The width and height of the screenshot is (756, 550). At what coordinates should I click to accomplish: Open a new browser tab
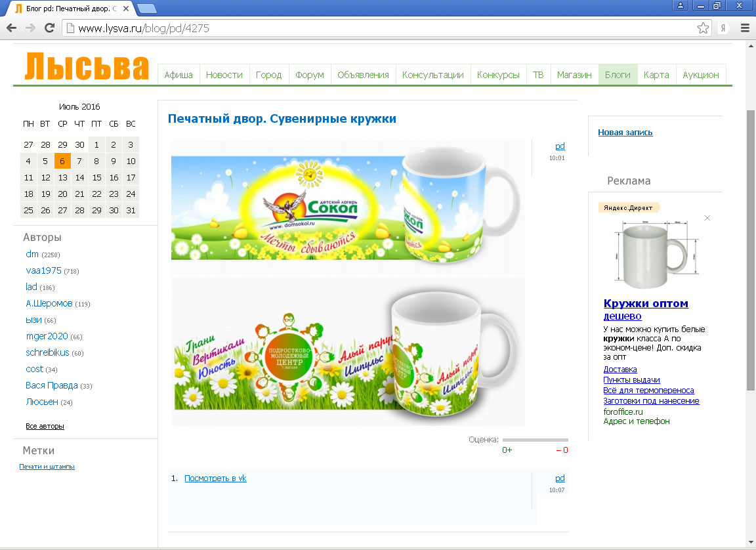coord(146,9)
